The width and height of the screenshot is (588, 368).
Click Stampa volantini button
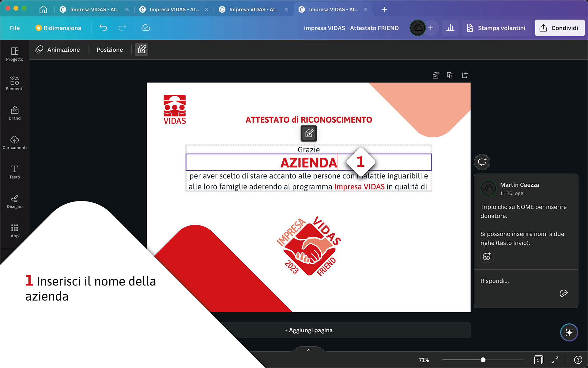tap(496, 28)
